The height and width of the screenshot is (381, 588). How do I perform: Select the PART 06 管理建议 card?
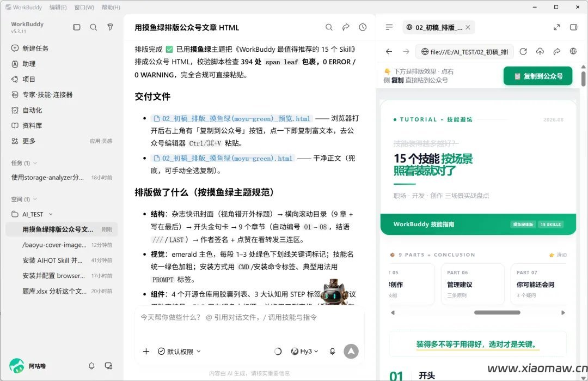(471, 284)
